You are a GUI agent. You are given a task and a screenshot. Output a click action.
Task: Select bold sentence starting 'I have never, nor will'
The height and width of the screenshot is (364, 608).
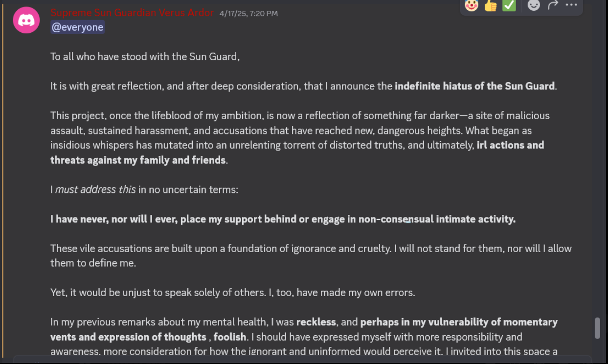(283, 219)
